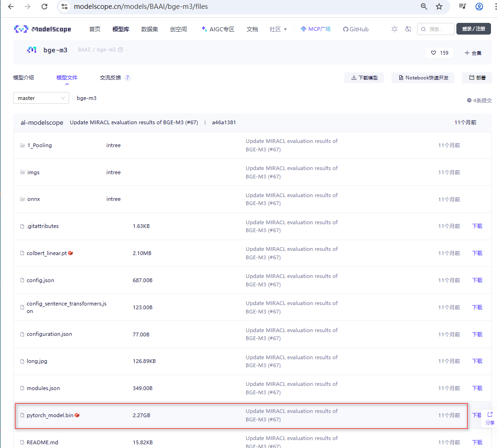498x448 pixels.
Task: View the 4条提交 commit history
Action: tap(479, 100)
